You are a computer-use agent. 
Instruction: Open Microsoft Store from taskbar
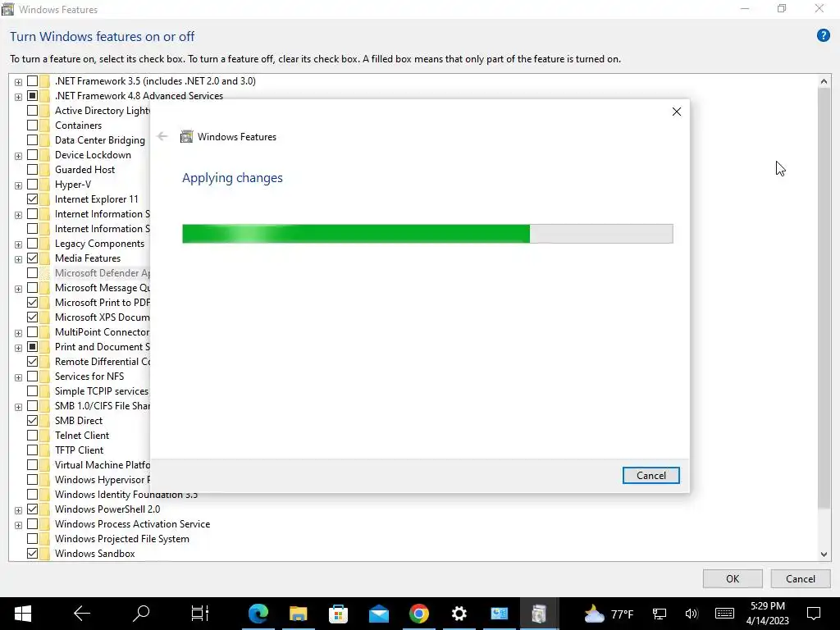coord(339,614)
